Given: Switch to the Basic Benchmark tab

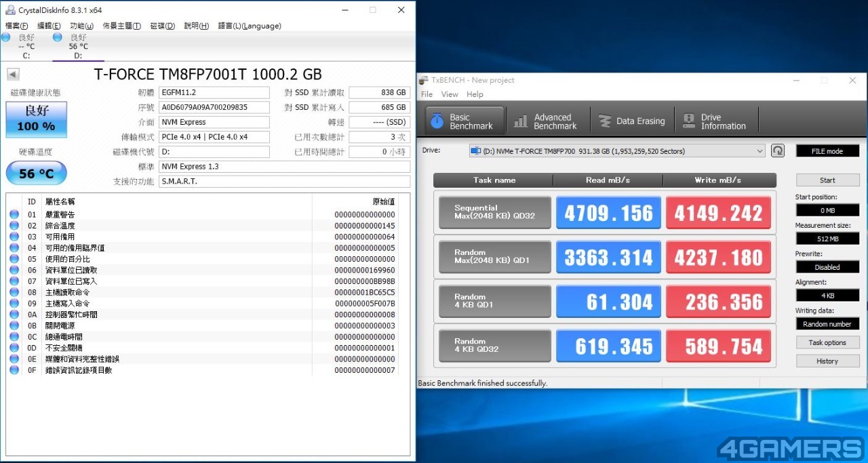Looking at the screenshot, I should (465, 121).
